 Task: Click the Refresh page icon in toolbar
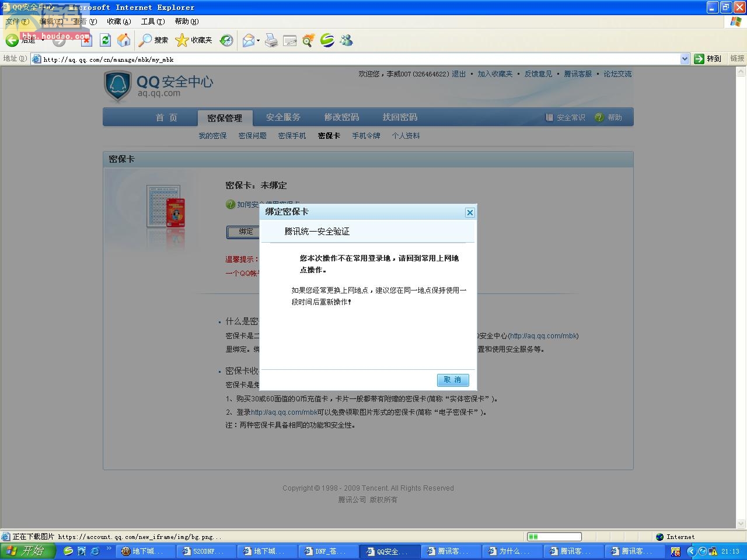click(105, 40)
